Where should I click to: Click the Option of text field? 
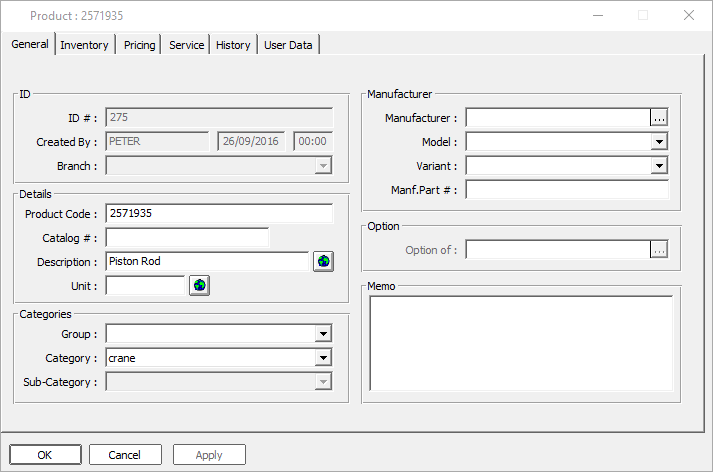[x=558, y=250]
